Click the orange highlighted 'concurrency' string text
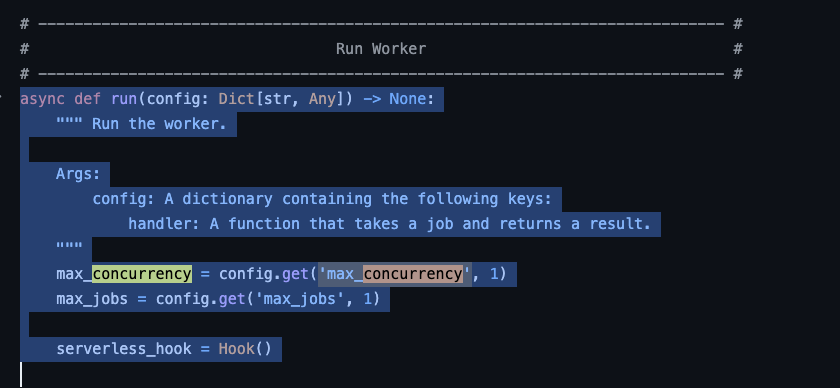The height and width of the screenshot is (388, 840). (x=412, y=274)
